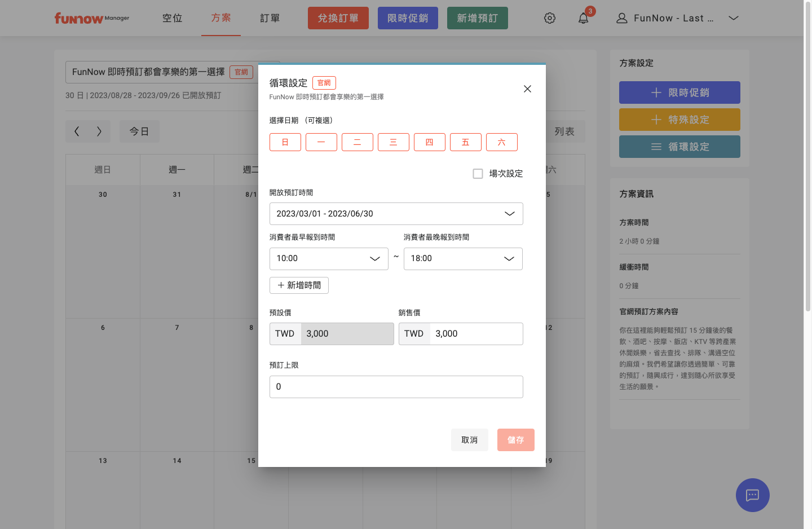The width and height of the screenshot is (812, 529).
Task: Switch to the 訂單 tab
Action: (x=270, y=18)
